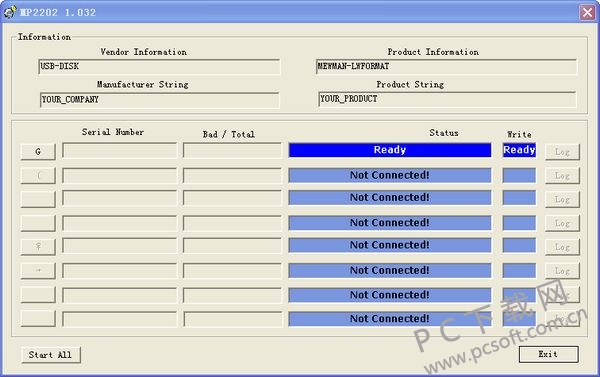Click the second drive slot button

[38, 176]
